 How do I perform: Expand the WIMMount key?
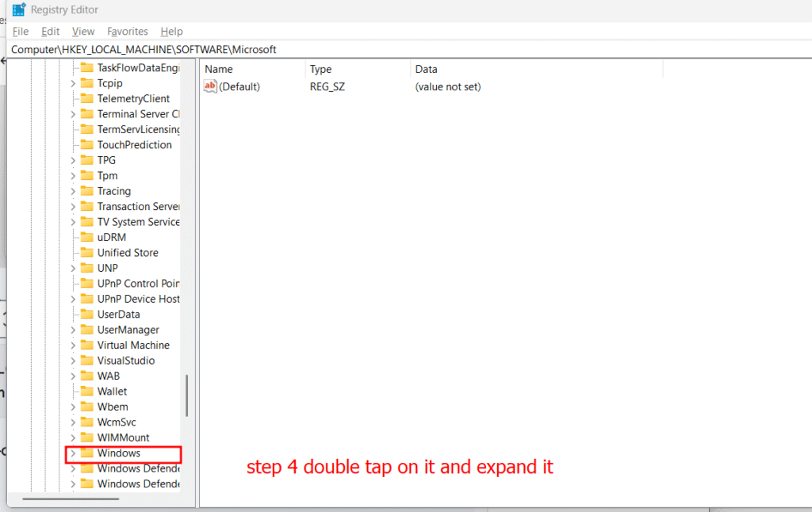[x=73, y=437]
